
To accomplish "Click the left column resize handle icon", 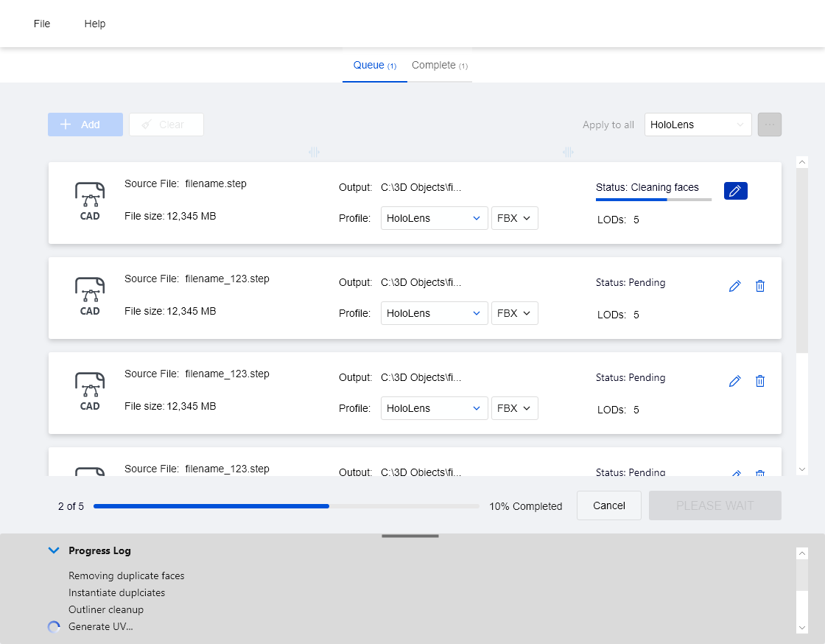I will click(314, 152).
